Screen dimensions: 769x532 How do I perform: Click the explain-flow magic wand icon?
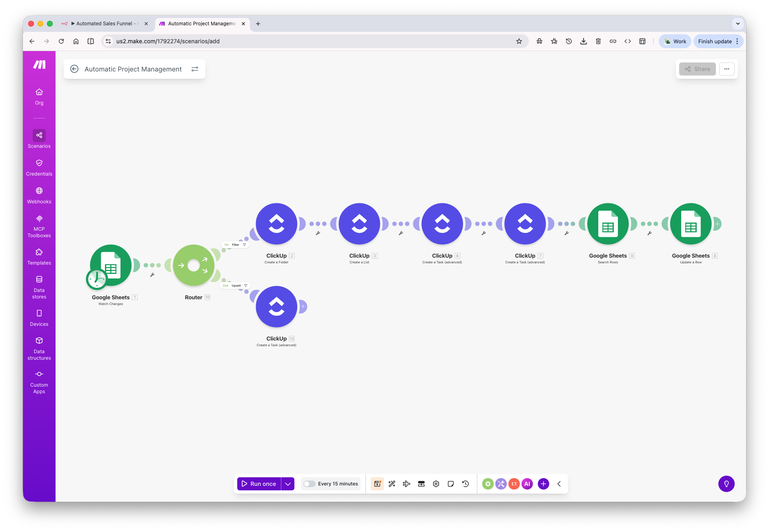click(x=392, y=483)
